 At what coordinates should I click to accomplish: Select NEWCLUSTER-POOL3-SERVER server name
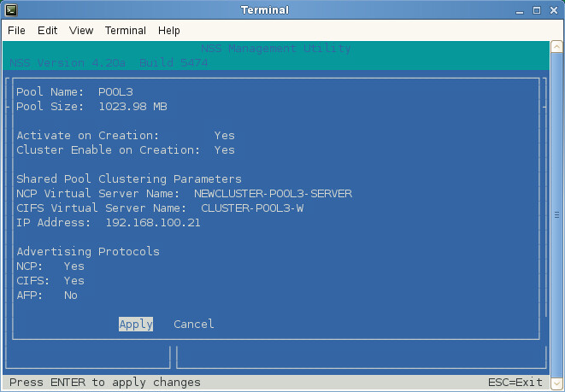(274, 194)
